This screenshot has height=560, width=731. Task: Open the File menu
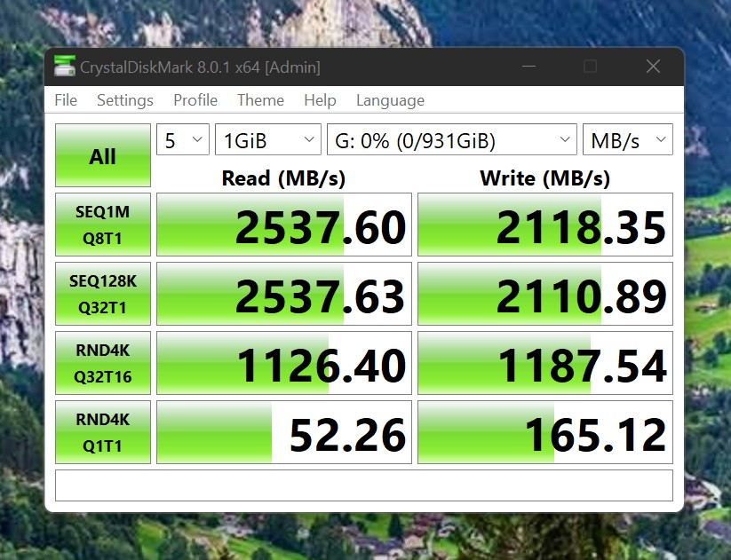[66, 100]
